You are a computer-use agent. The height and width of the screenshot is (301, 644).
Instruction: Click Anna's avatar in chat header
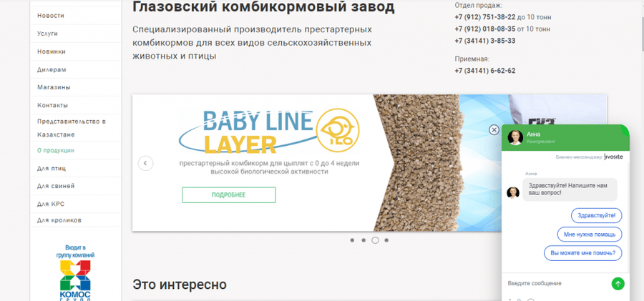click(x=515, y=137)
